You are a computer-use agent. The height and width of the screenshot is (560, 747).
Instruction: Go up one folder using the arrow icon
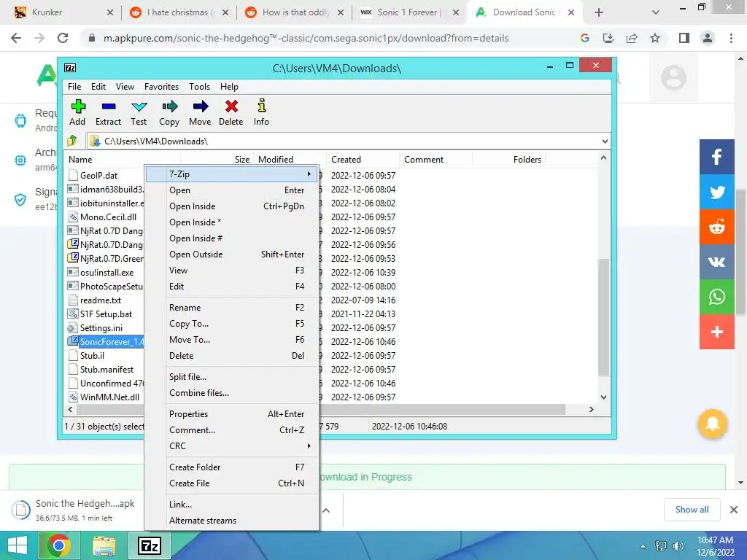(72, 141)
